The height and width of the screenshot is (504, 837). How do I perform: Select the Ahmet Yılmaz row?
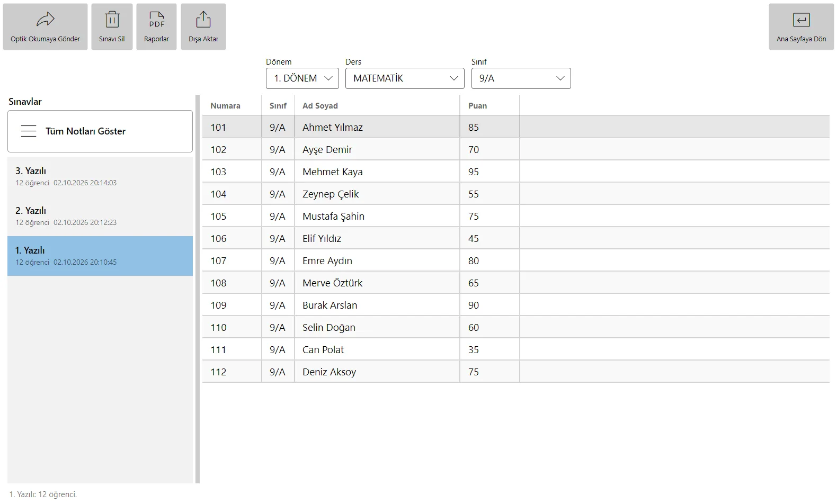pyautogui.click(x=516, y=127)
